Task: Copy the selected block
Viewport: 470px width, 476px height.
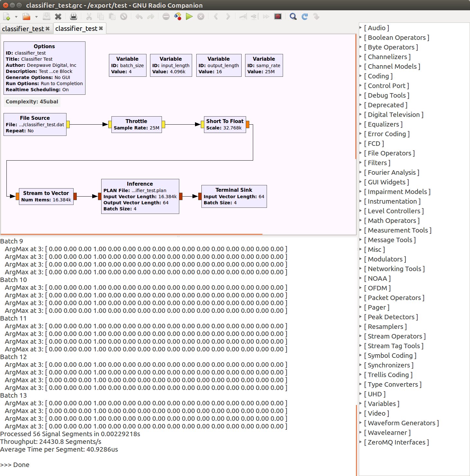Action: pyautogui.click(x=101, y=17)
